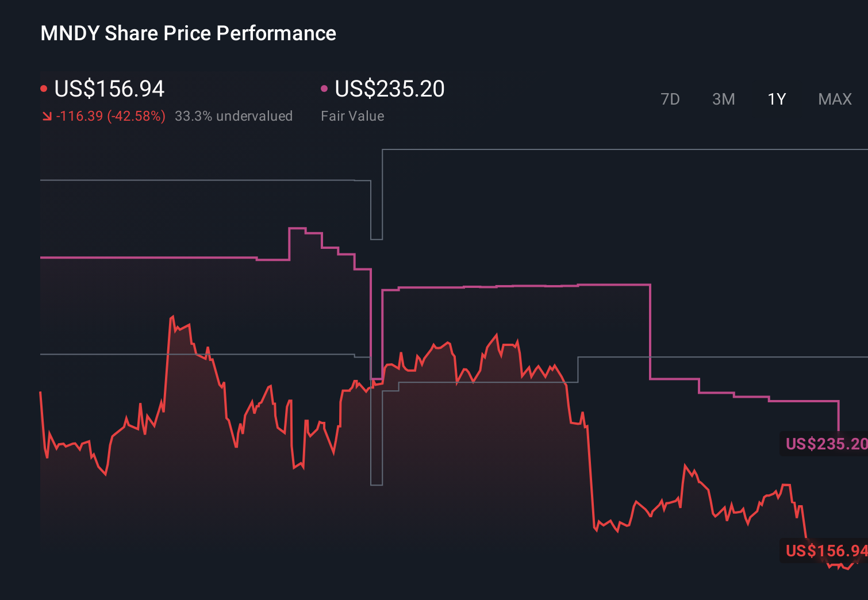868x600 pixels.
Task: Click the Fair Value label under US$235.20
Action: [352, 116]
